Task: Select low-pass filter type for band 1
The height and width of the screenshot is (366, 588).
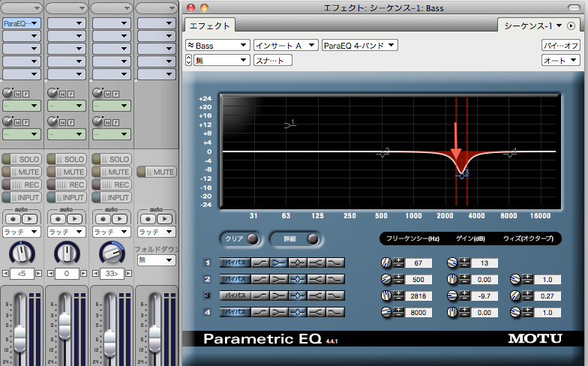Action: 335,262
